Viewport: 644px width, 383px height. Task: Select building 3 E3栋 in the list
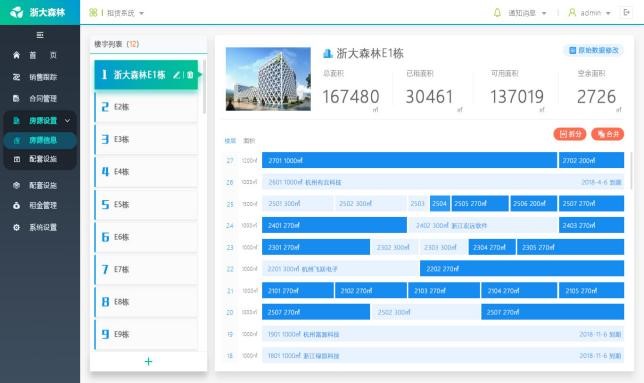146,139
